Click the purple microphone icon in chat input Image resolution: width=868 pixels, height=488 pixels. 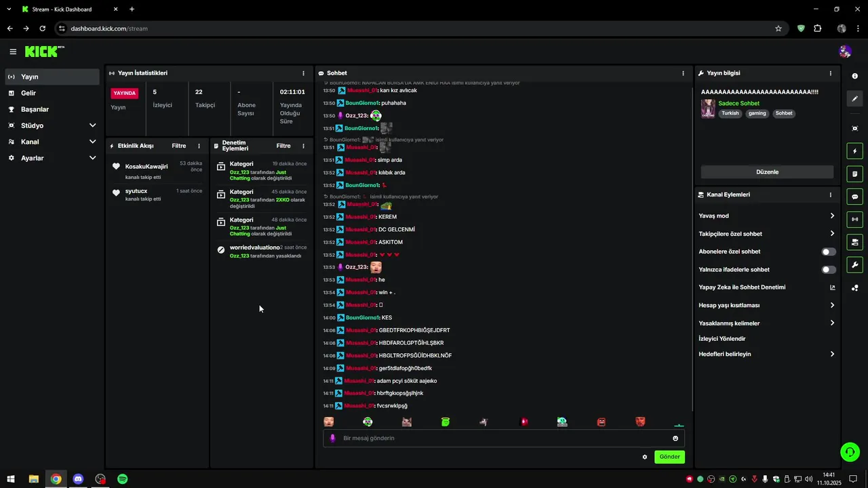point(332,438)
